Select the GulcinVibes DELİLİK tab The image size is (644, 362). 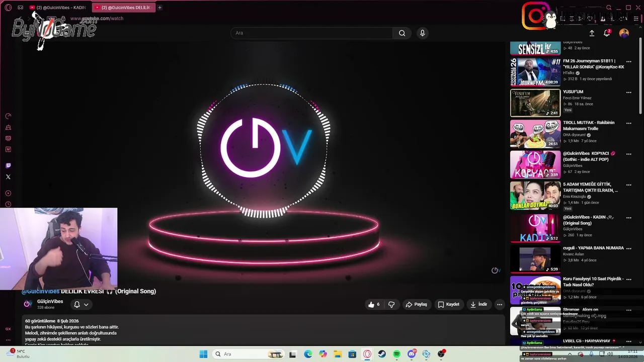[x=123, y=8]
